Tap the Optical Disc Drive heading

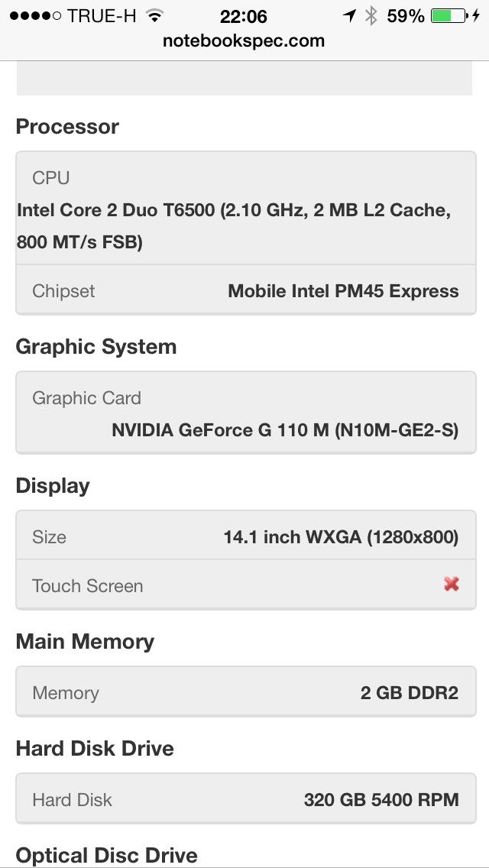pyautogui.click(x=106, y=855)
